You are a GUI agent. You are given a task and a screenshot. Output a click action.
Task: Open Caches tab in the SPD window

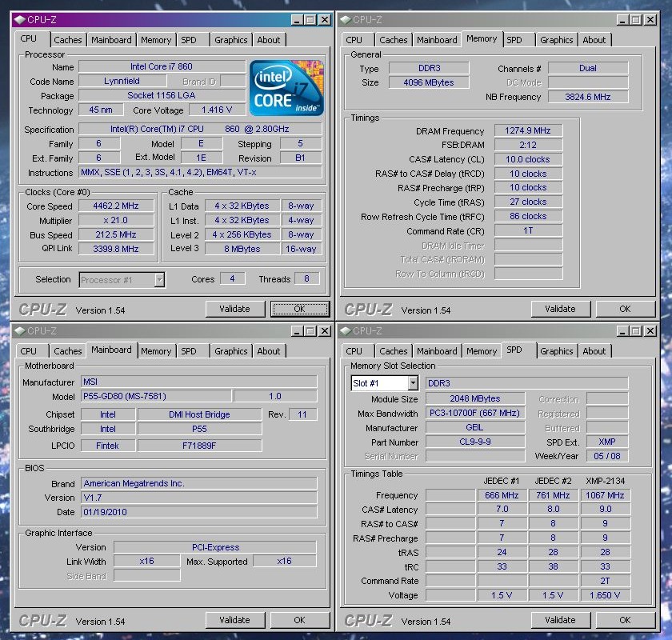[394, 351]
